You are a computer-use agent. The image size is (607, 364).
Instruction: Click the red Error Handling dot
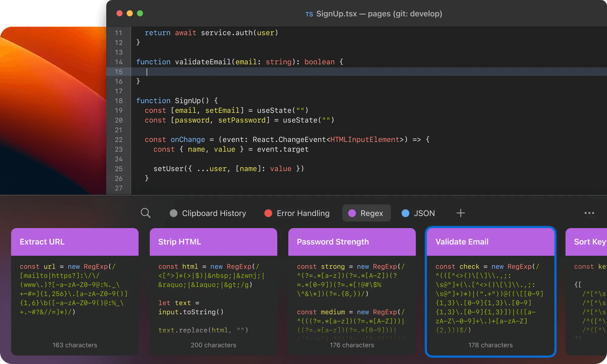(x=268, y=213)
